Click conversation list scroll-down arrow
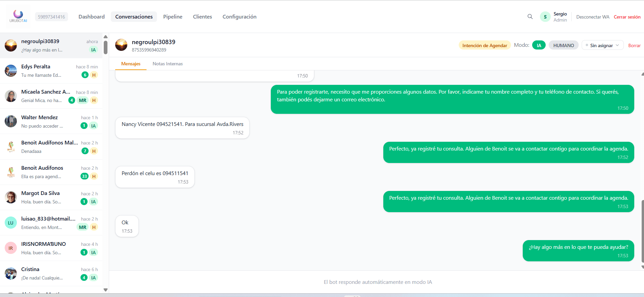Image resolution: width=644 pixels, height=297 pixels. pyautogui.click(x=105, y=290)
